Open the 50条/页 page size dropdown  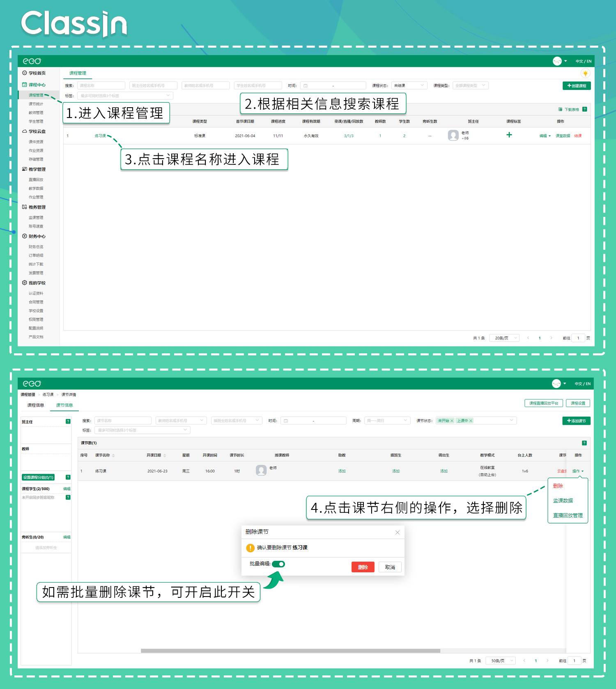pos(501,661)
